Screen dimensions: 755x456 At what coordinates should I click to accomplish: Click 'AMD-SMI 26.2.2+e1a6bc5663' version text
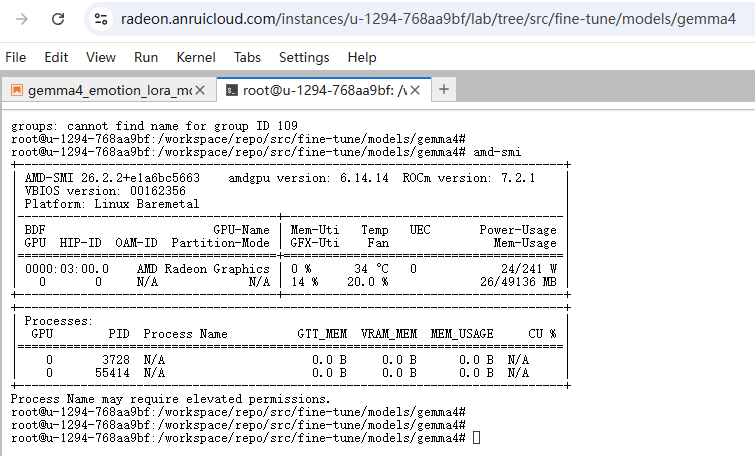112,178
